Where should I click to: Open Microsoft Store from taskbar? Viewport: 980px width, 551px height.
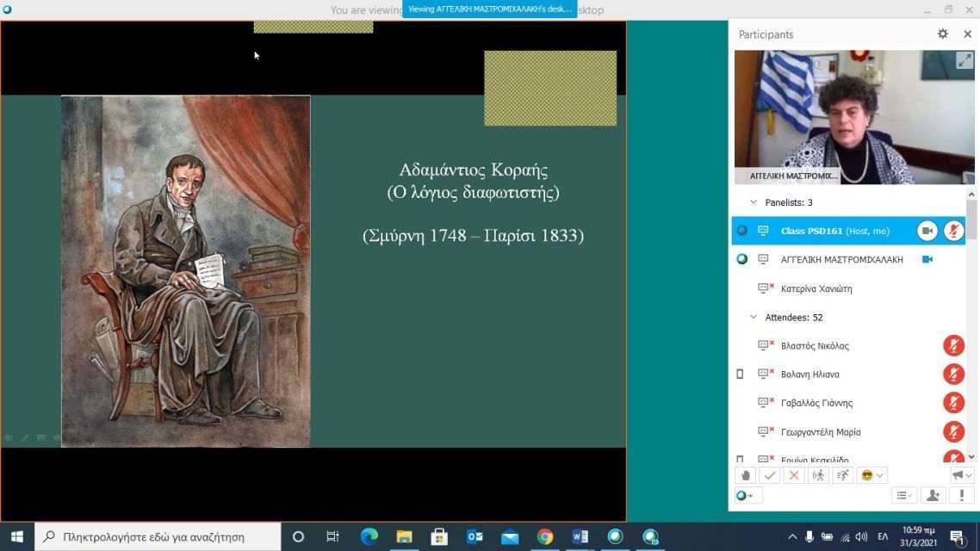[x=438, y=536]
